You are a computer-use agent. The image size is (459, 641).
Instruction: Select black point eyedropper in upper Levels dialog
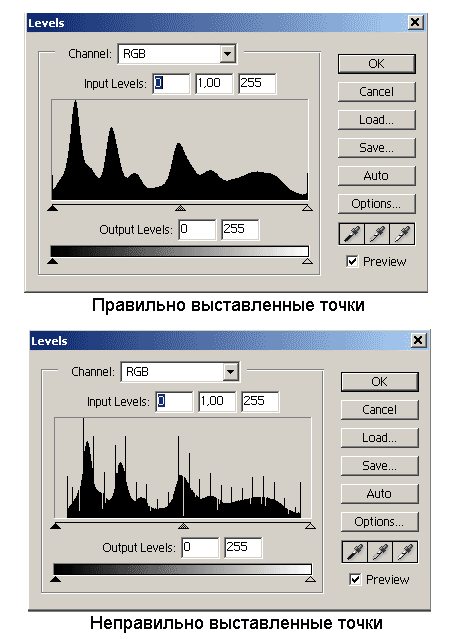[x=352, y=234]
